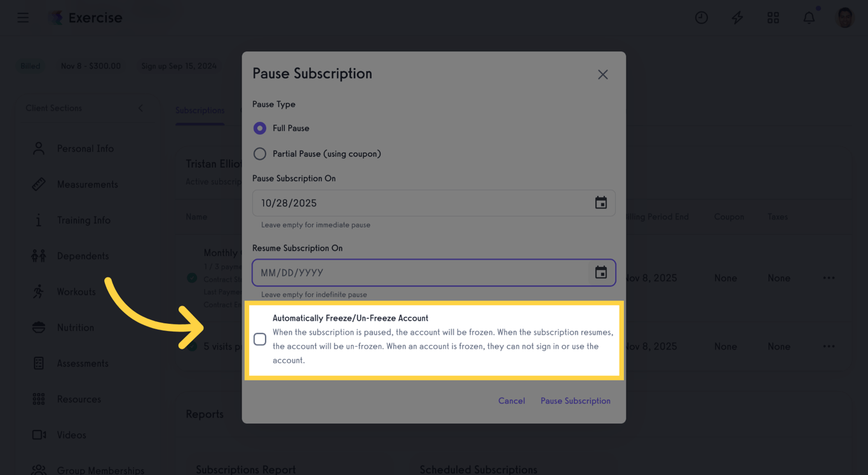This screenshot has height=475, width=868.
Task: Open the Workouts running icon
Action: click(x=38, y=291)
